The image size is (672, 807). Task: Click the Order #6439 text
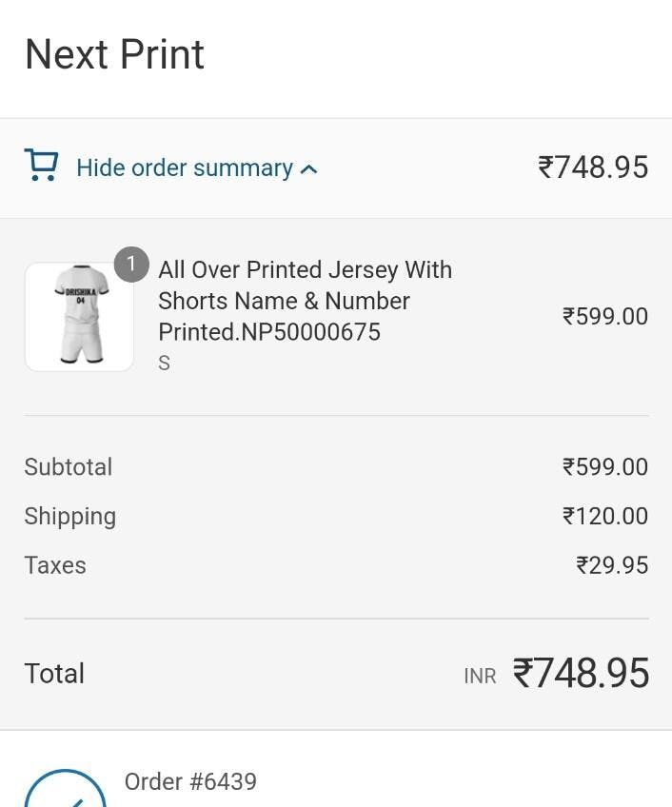pos(190,782)
